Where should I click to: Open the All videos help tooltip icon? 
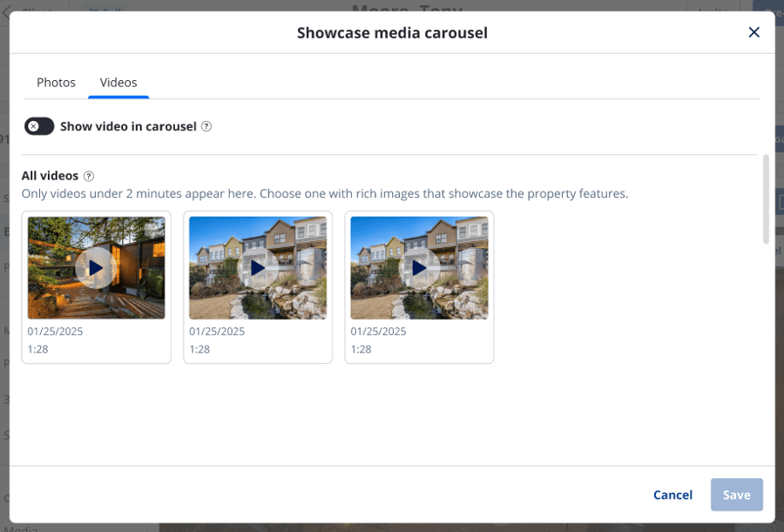89,176
